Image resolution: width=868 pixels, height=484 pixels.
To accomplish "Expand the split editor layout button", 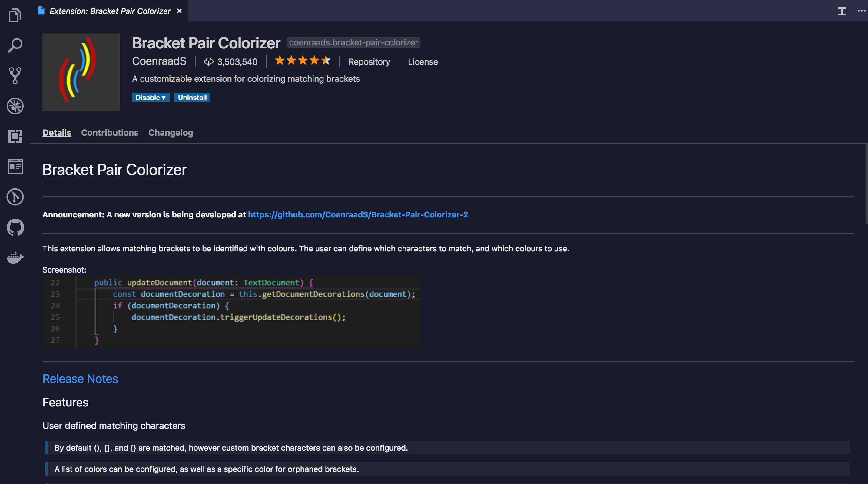I will (842, 10).
